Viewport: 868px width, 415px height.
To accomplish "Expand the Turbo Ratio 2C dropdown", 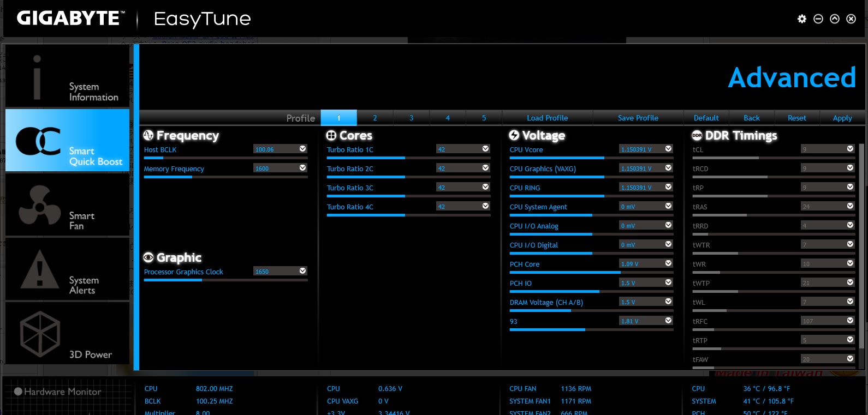I will 485,168.
